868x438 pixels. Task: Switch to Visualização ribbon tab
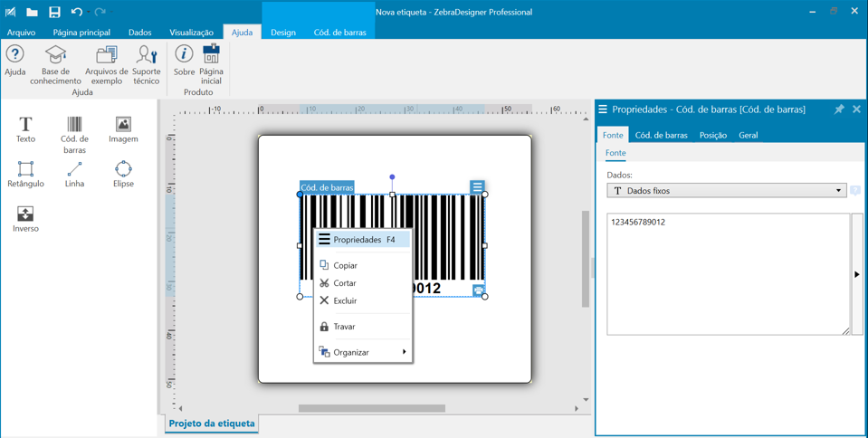coord(192,32)
